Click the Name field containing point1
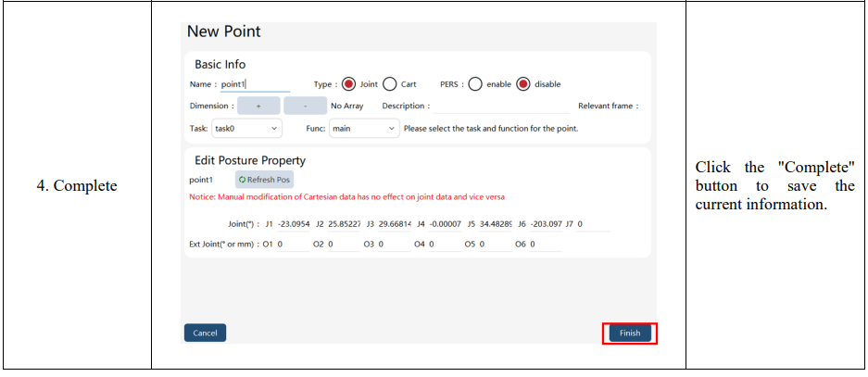Screen dimensions: 868x377 (255, 84)
